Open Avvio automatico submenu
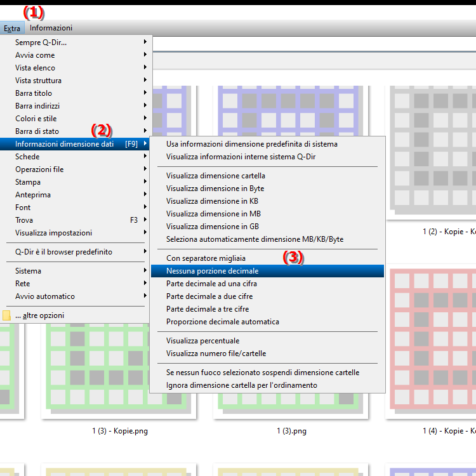 [x=75, y=296]
